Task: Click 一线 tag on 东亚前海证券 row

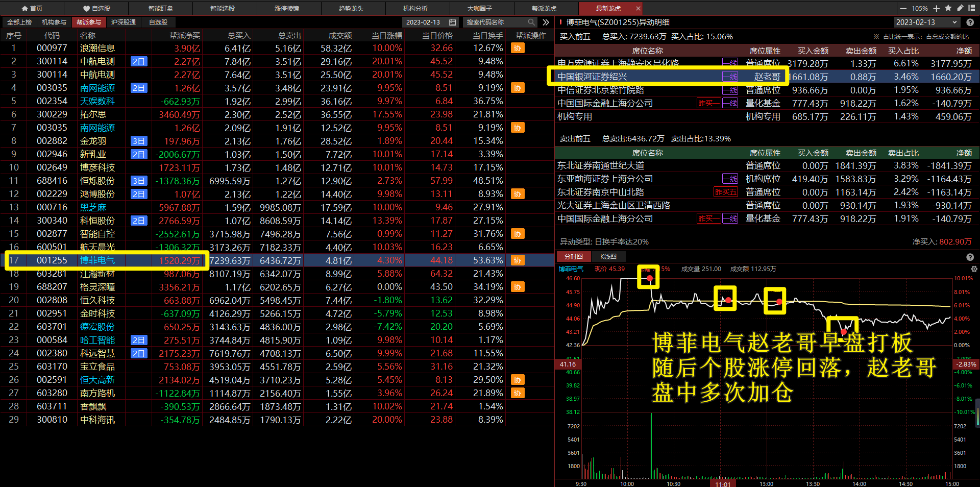Action: point(730,179)
